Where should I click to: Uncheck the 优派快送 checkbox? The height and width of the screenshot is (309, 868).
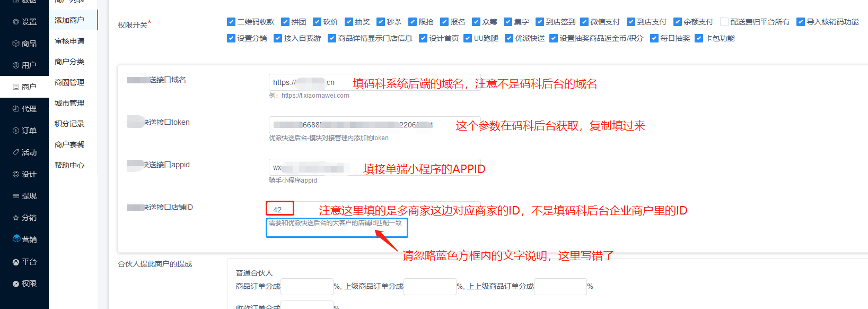tap(509, 38)
